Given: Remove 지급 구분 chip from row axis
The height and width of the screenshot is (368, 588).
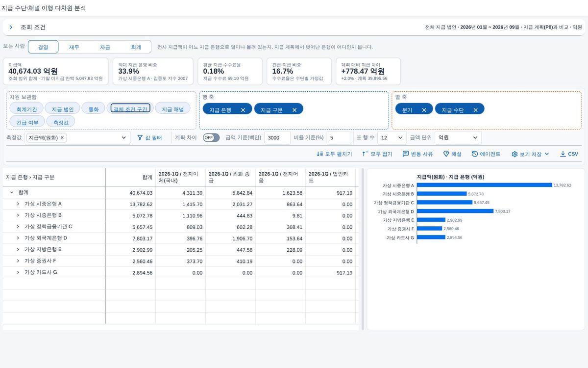Looking at the screenshot, I should (x=294, y=110).
